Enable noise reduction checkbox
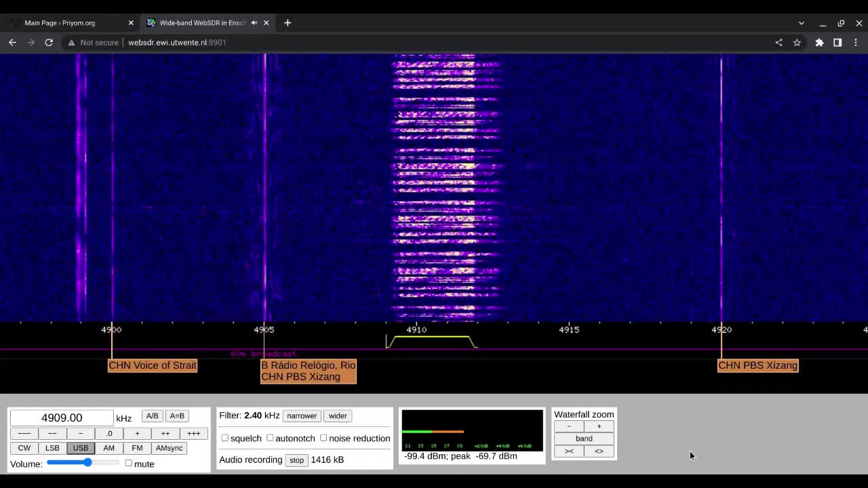868x488 pixels. click(323, 438)
